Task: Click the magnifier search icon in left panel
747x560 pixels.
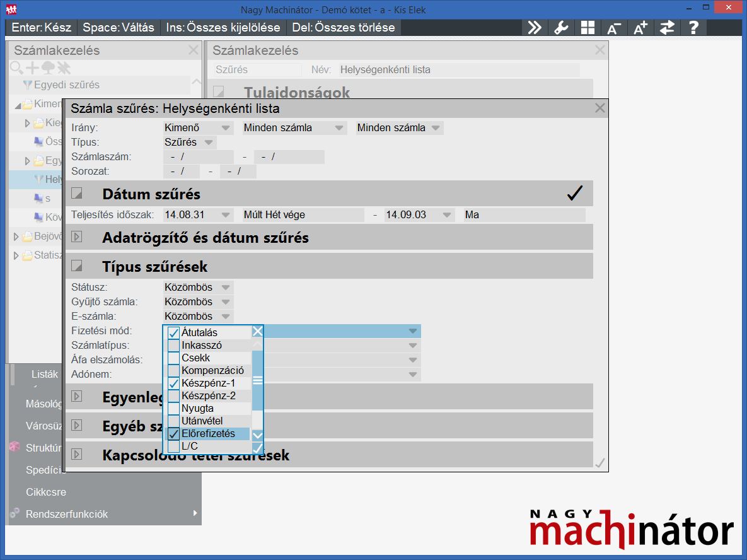Action: pos(16,67)
